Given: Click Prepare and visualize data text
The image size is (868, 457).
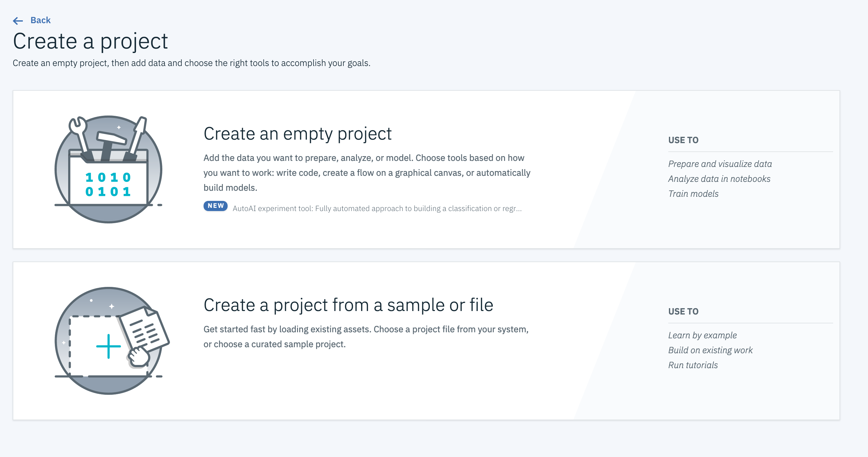Looking at the screenshot, I should coord(720,164).
